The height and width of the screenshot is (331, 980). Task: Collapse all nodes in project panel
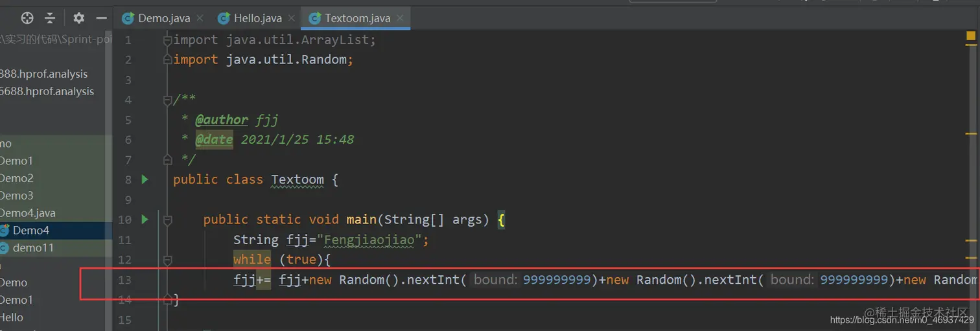coord(50,18)
